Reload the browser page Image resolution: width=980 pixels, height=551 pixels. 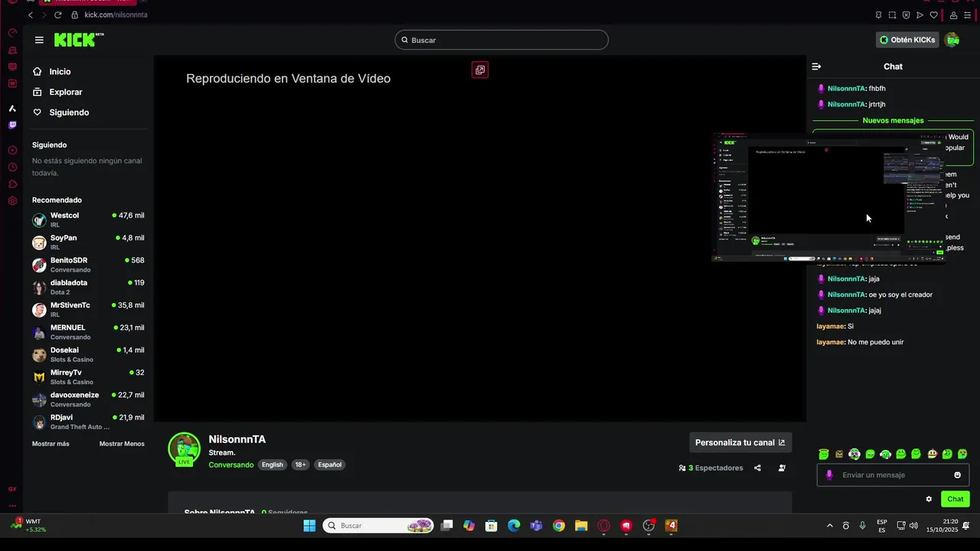57,15
